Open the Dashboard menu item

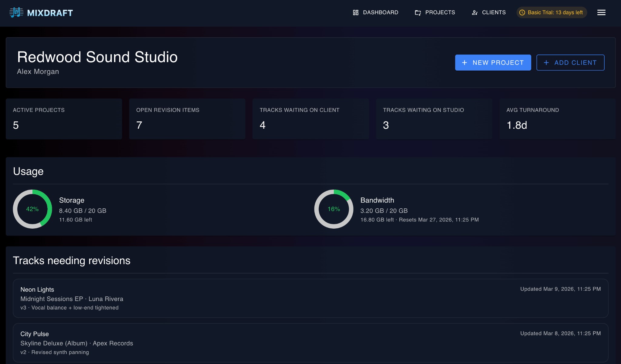pyautogui.click(x=381, y=12)
